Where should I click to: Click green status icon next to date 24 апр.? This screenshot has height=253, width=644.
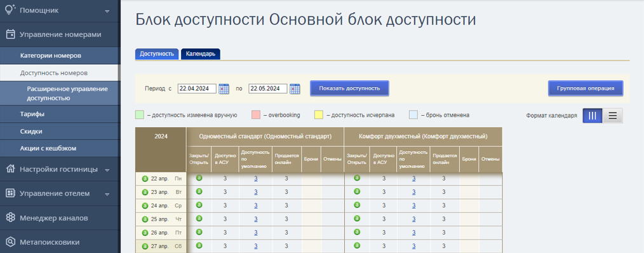(145, 206)
